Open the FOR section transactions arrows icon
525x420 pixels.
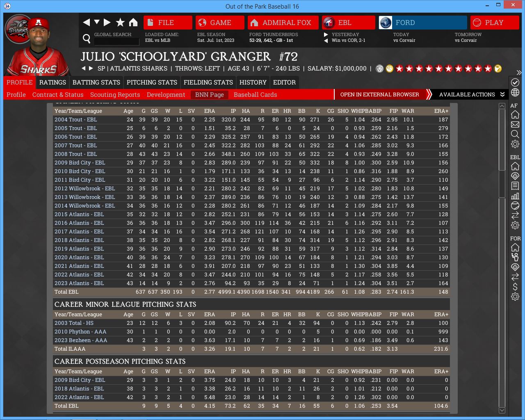515,277
